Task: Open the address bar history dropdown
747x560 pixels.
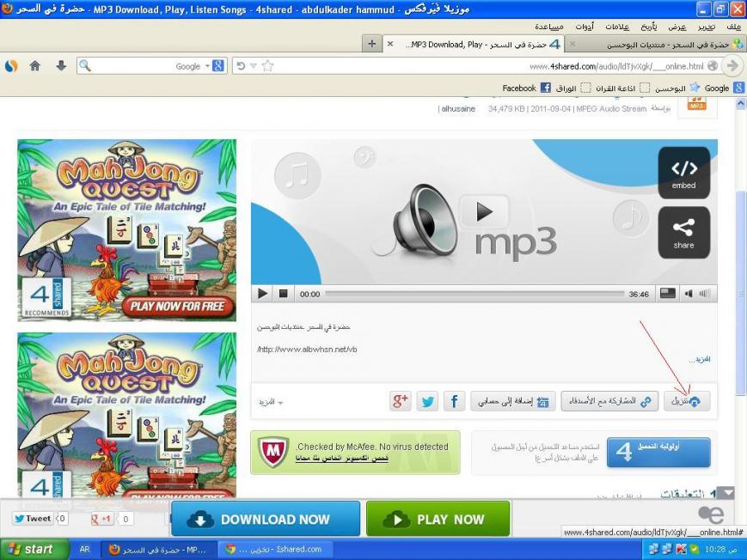Action: coord(254,66)
